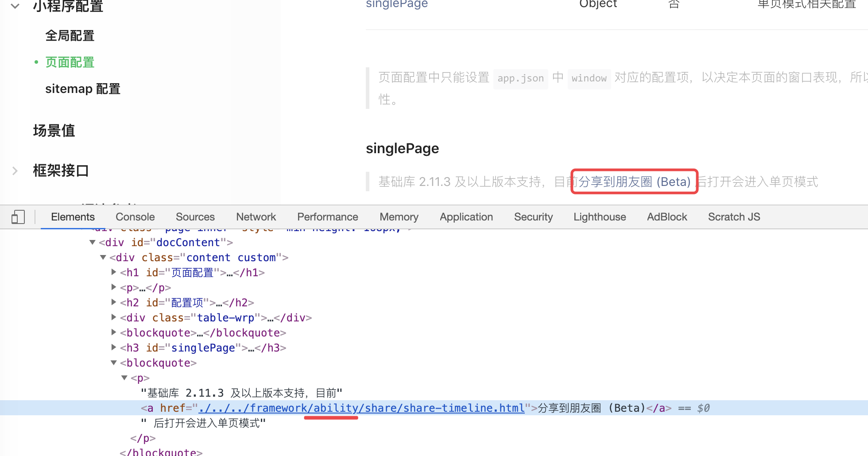Open the 场景值 sidebar link
Screen dimensions: 868x456
54,131
